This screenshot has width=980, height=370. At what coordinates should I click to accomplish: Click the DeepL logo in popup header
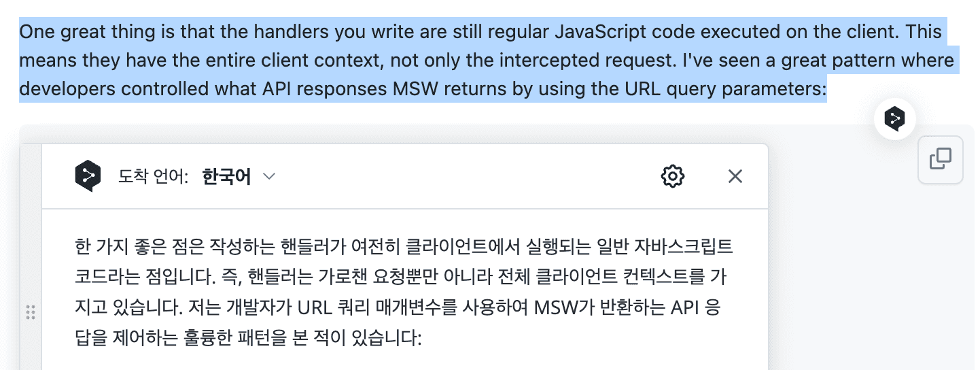tap(88, 177)
